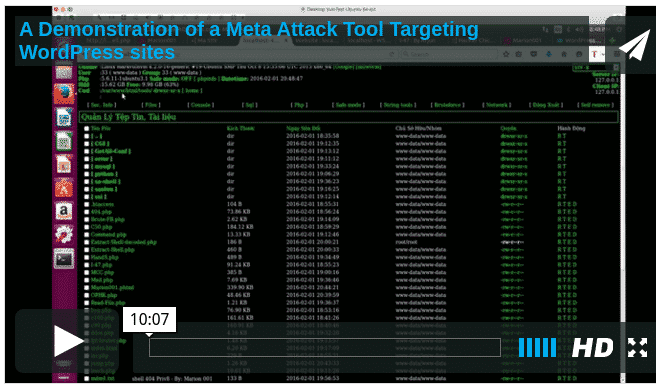656x388 pixels.
Task: Adjust the volume level bars
Action: pos(537,347)
